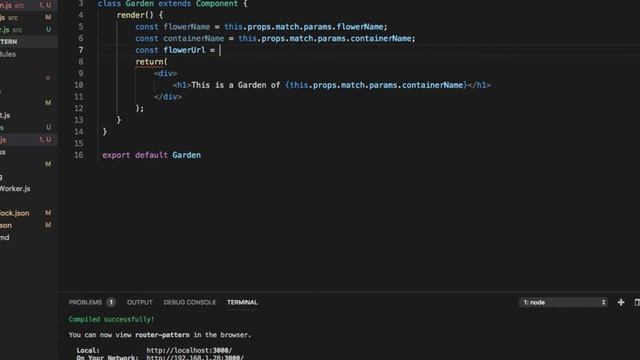The image size is (640, 360).
Task: Select the highlighted .js file marked '1, U'
Action: point(29,140)
